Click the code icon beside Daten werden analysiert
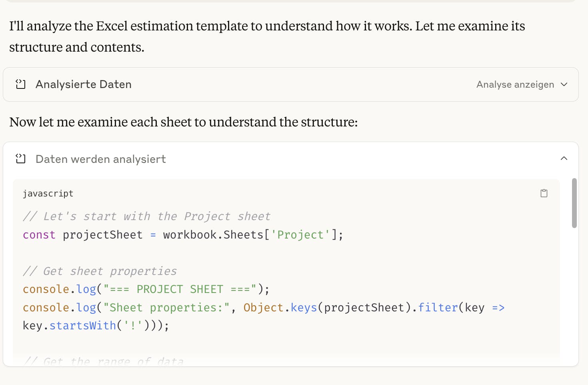 coord(20,159)
